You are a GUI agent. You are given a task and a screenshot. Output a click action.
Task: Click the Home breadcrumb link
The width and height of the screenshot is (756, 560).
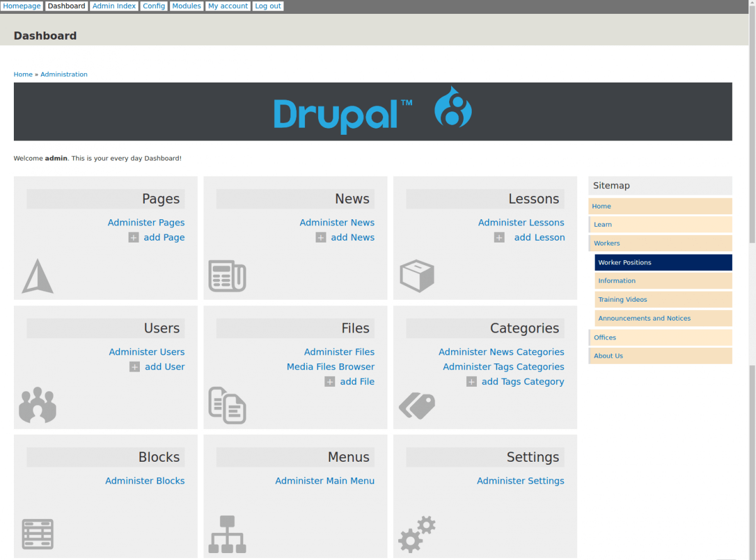pos(23,74)
